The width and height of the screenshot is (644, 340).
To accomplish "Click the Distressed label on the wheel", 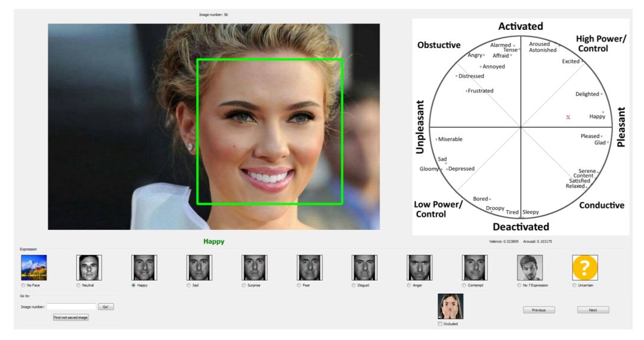I will (471, 76).
